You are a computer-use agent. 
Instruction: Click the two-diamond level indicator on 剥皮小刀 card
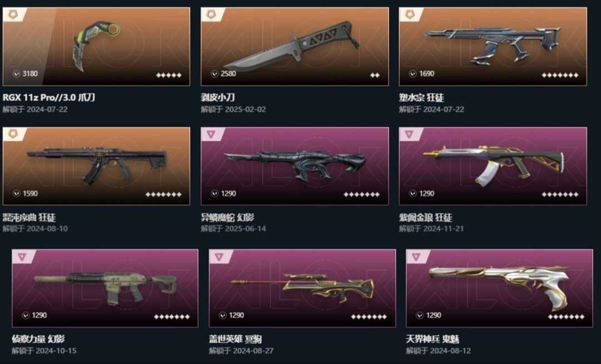pyautogui.click(x=375, y=75)
